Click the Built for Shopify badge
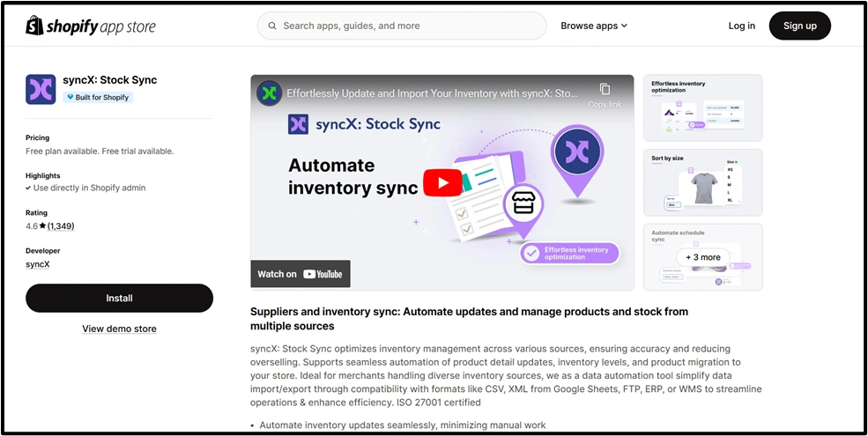Screen dimensions: 868x436 [x=98, y=98]
